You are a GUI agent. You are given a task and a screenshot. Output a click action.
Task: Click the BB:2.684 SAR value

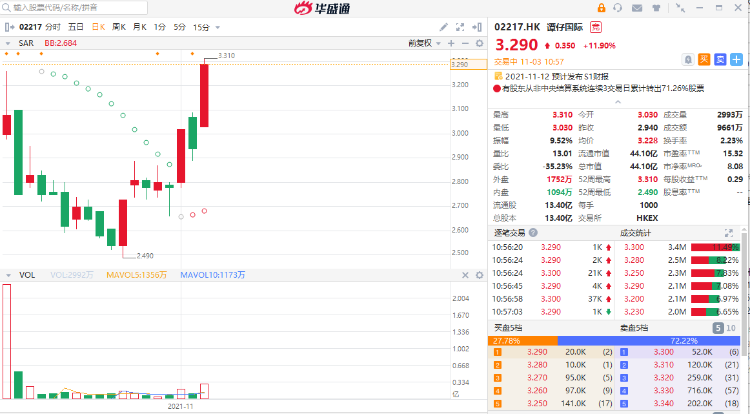[x=60, y=44]
